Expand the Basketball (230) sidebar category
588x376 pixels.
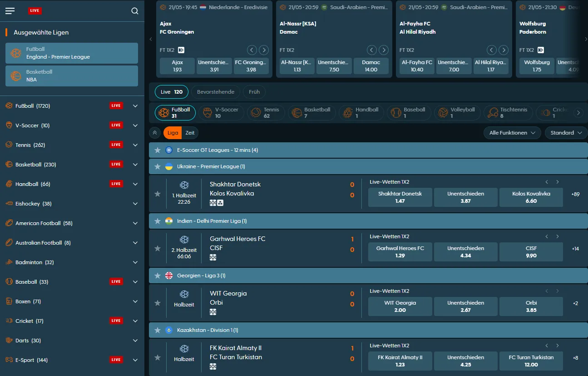pyautogui.click(x=135, y=165)
